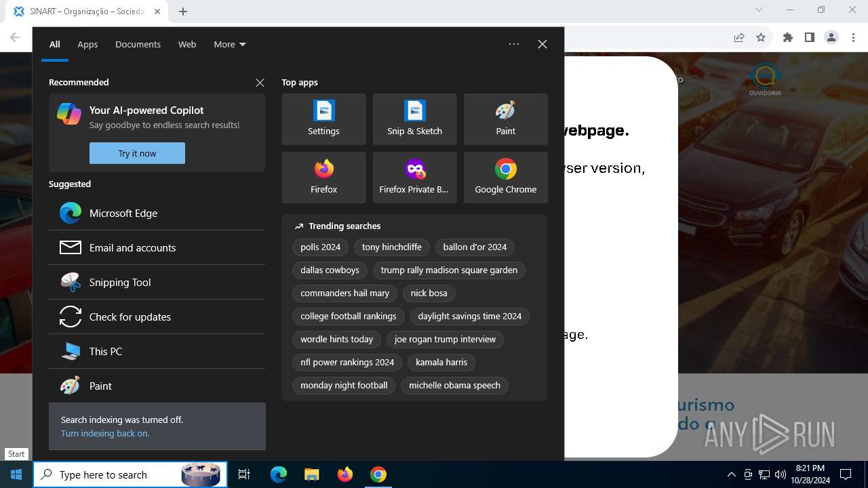This screenshot has height=488, width=868.
Task: Click the Windows Start button
Action: [x=16, y=474]
